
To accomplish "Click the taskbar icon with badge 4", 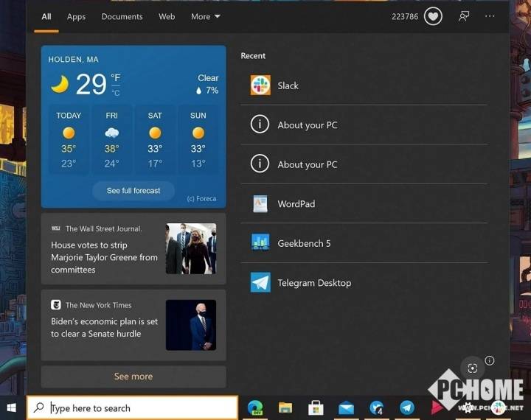I will click(377, 407).
